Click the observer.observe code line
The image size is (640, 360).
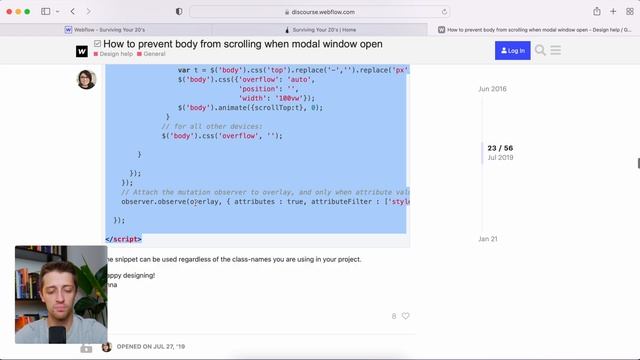click(x=265, y=202)
